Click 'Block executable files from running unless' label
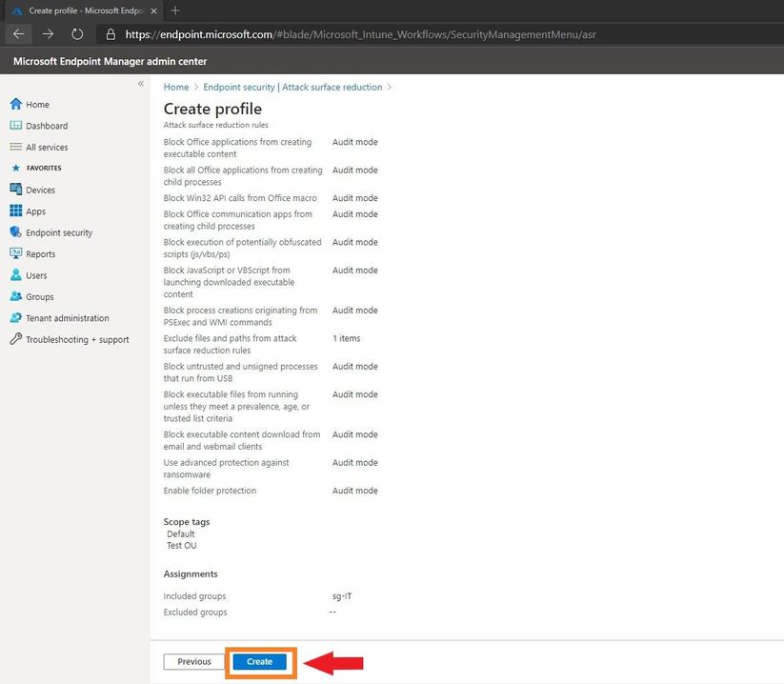The image size is (784, 684). coord(236,407)
